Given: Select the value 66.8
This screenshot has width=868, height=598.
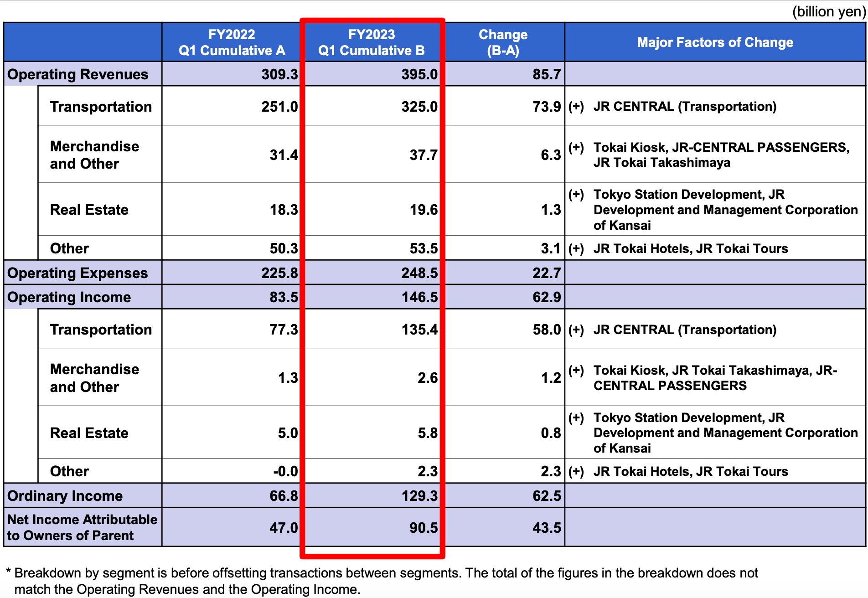Looking at the screenshot, I should [284, 496].
